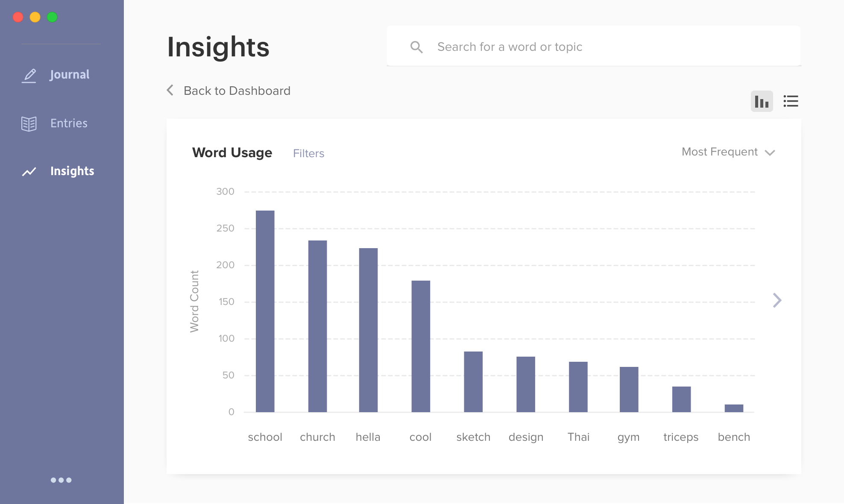Open the three-dot more menu in sidebar
This screenshot has width=844, height=504.
click(61, 480)
